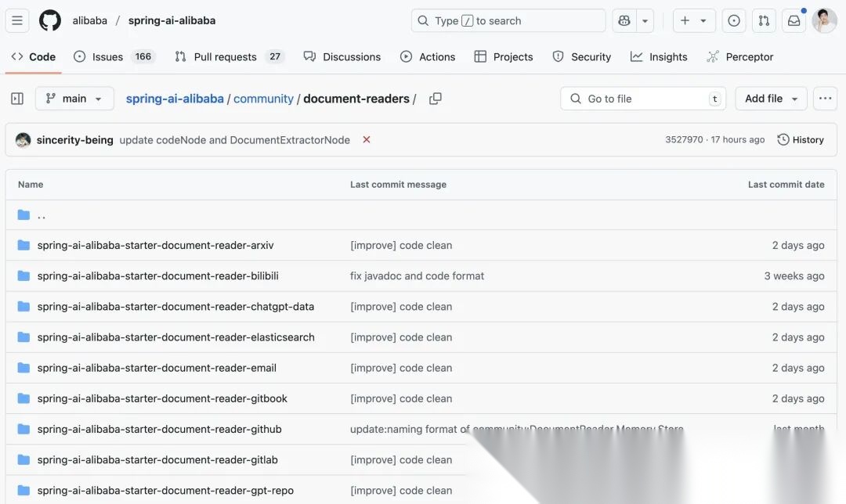
Task: View your issues icon in header
Action: tap(734, 20)
